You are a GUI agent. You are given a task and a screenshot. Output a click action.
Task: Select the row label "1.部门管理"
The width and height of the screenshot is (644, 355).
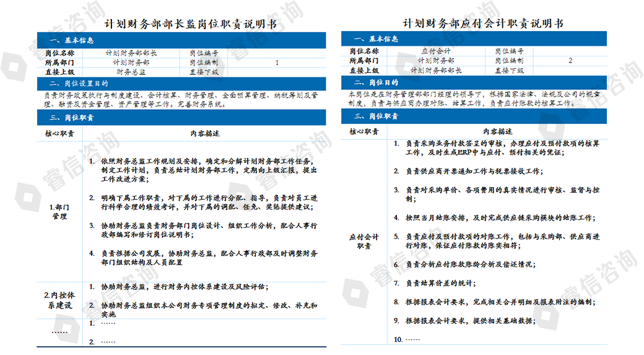point(59,212)
